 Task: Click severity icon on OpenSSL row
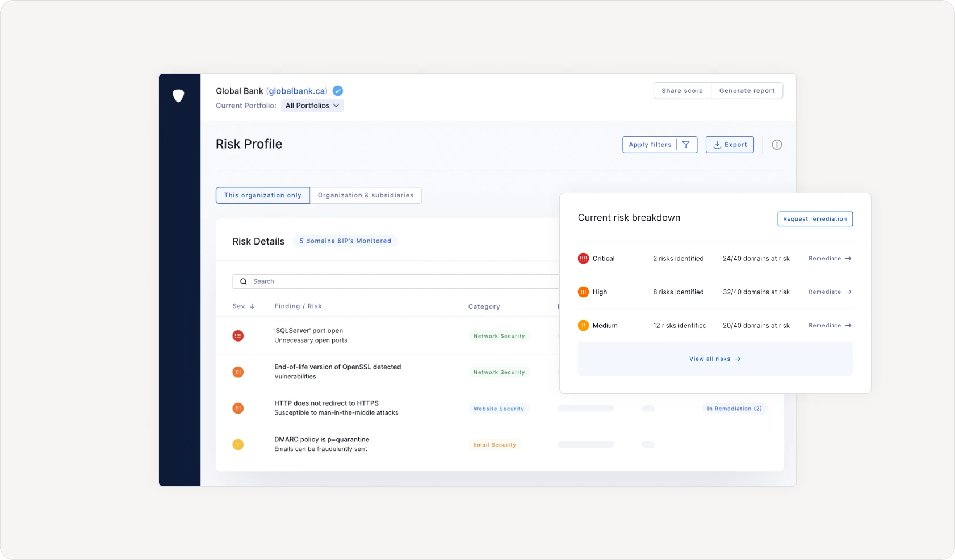click(x=238, y=372)
